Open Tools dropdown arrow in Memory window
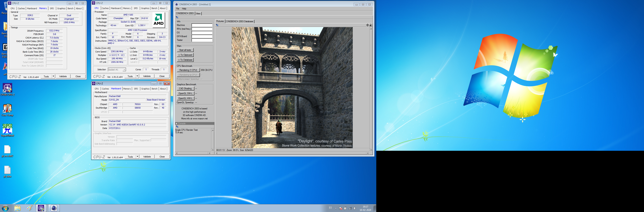Image resolution: width=644 pixels, height=212 pixels. (x=53, y=76)
